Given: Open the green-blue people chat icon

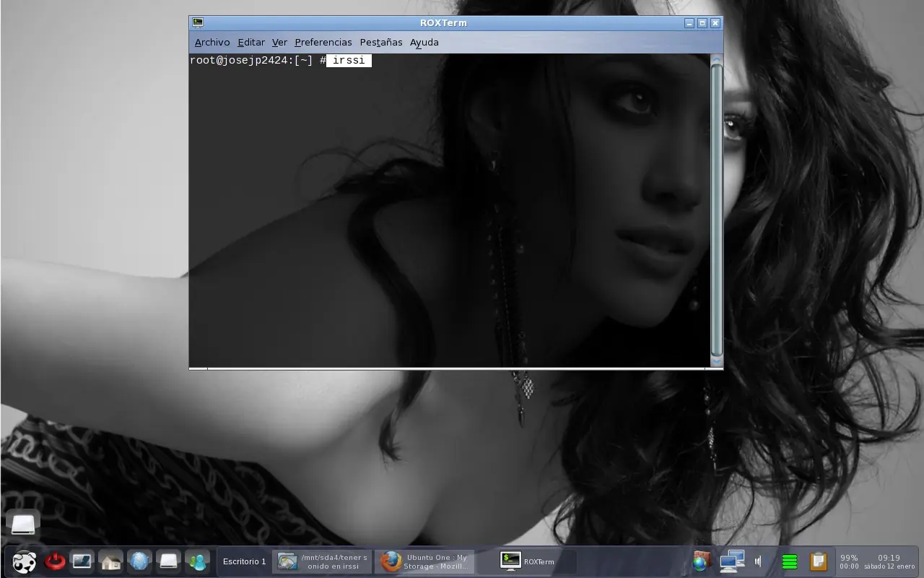Looking at the screenshot, I should pos(196,561).
